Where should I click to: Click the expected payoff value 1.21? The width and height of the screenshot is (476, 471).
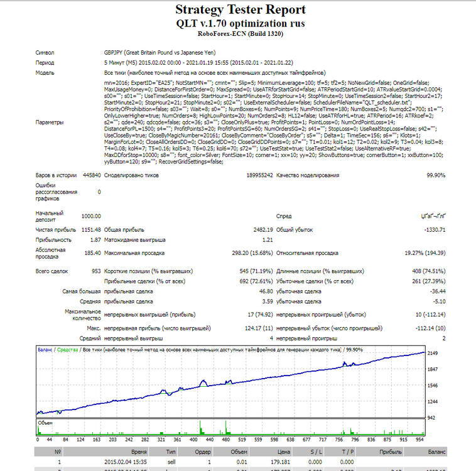[268, 240]
